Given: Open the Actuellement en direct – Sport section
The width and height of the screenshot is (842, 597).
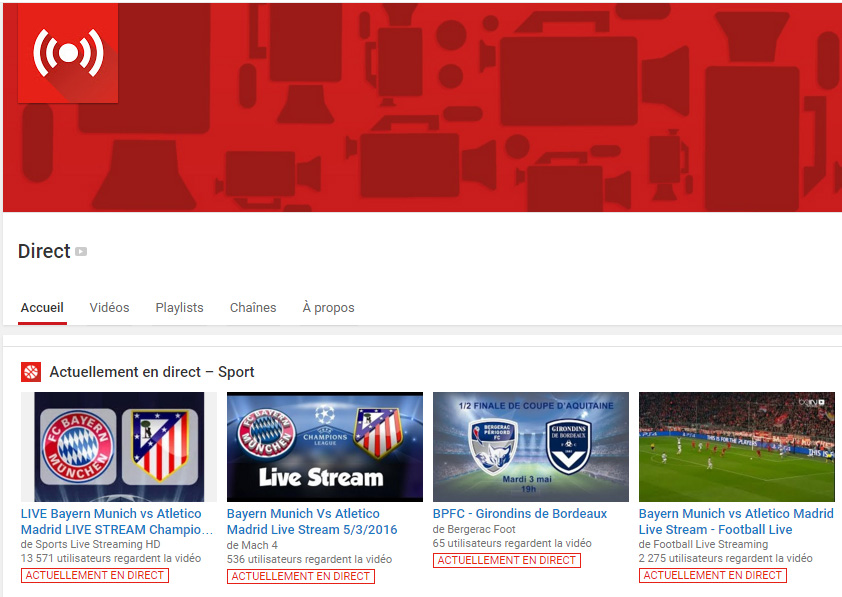Looking at the screenshot, I should point(152,372).
